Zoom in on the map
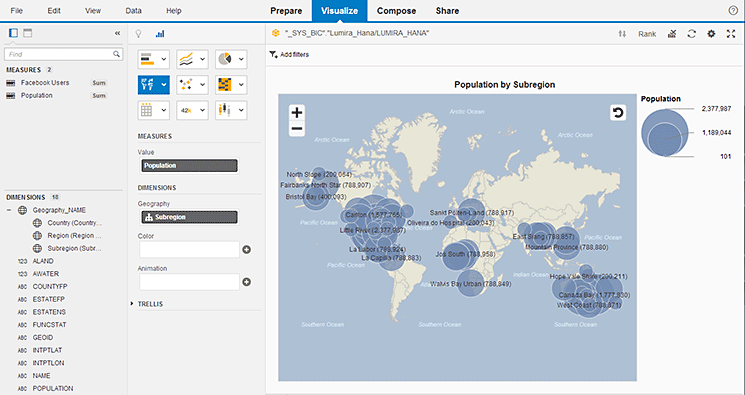This screenshot has height=395, width=745. click(297, 113)
